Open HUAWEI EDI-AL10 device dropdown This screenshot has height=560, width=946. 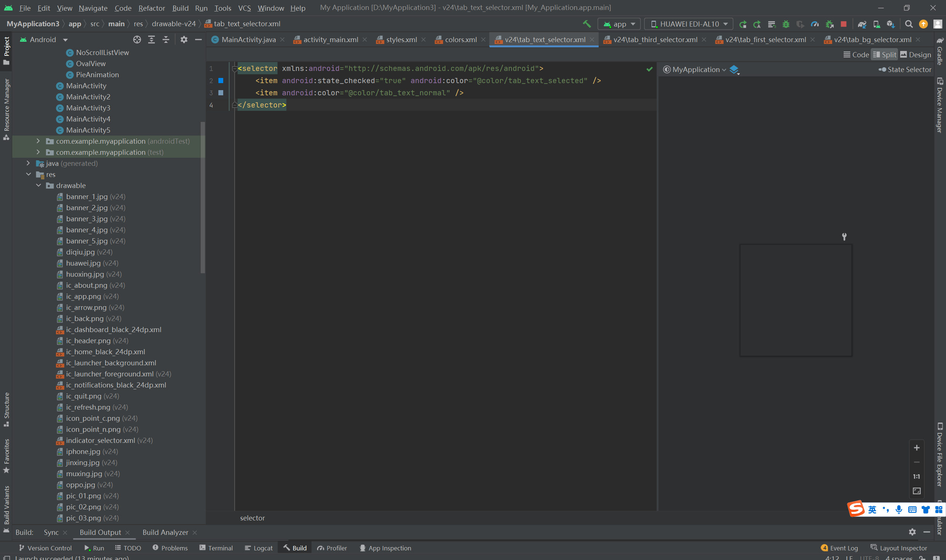click(688, 24)
